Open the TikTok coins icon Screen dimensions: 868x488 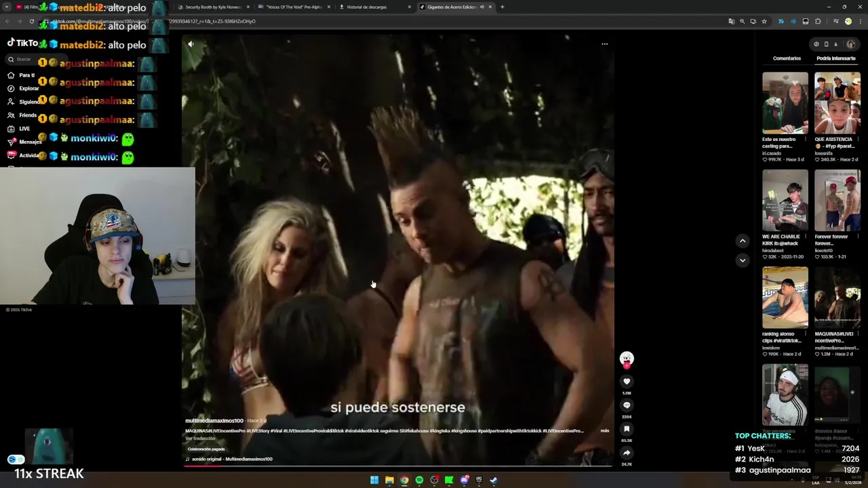point(816,44)
